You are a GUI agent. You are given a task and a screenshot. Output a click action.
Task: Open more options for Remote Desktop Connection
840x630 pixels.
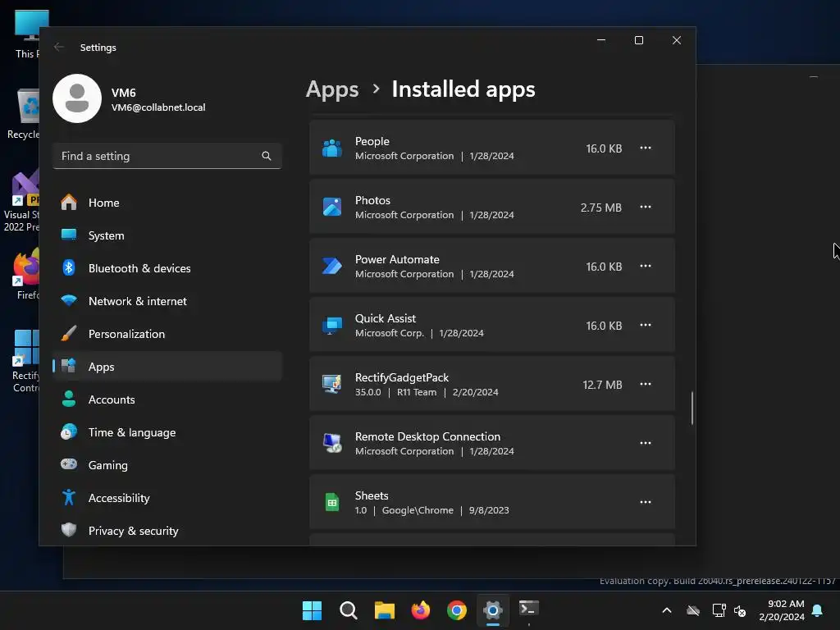(646, 443)
